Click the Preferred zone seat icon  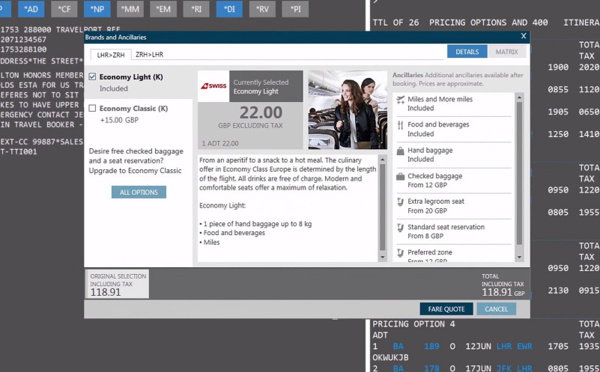point(400,253)
